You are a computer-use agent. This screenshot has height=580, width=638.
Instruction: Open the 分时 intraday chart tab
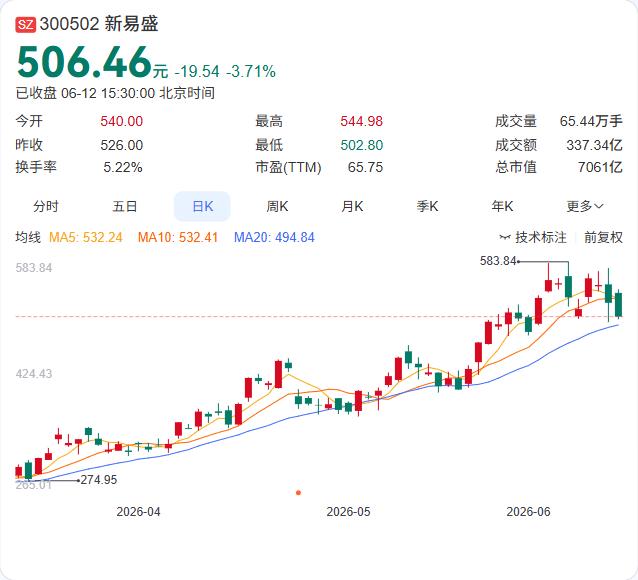46,206
